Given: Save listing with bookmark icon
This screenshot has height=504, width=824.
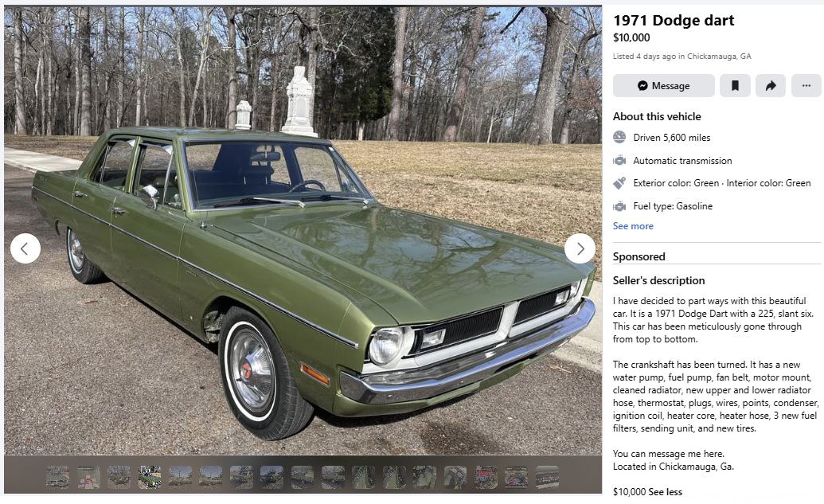Looking at the screenshot, I should (x=735, y=86).
